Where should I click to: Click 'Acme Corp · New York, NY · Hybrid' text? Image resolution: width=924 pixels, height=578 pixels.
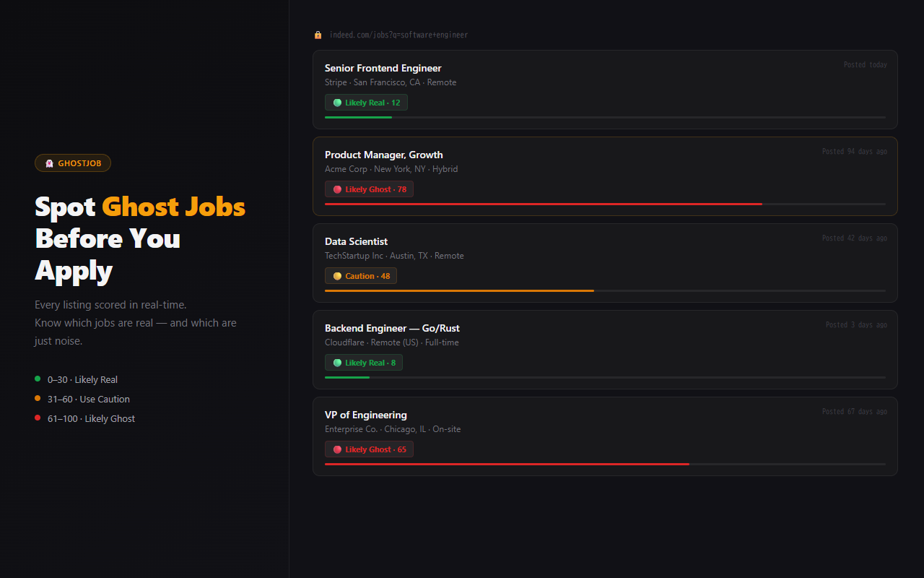point(391,169)
